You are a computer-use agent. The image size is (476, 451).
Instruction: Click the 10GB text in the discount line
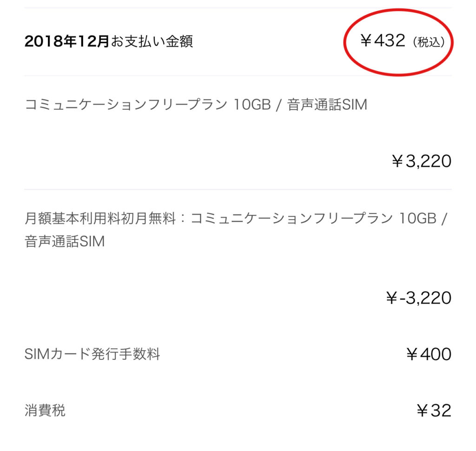[418, 219]
